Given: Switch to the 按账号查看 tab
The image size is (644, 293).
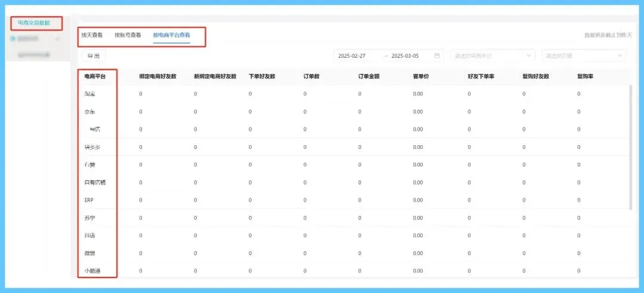Looking at the screenshot, I should (128, 35).
